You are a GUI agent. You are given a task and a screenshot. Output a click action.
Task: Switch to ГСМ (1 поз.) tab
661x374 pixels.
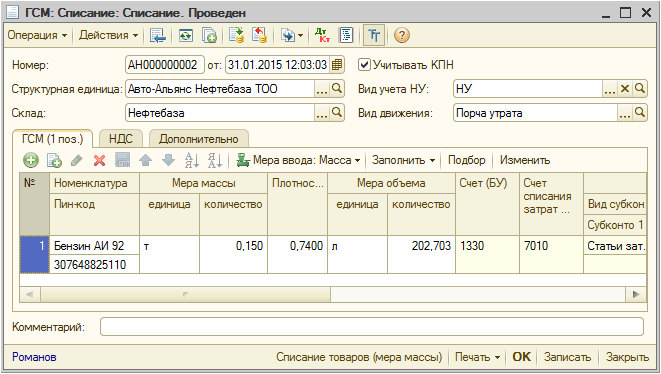tap(52, 139)
